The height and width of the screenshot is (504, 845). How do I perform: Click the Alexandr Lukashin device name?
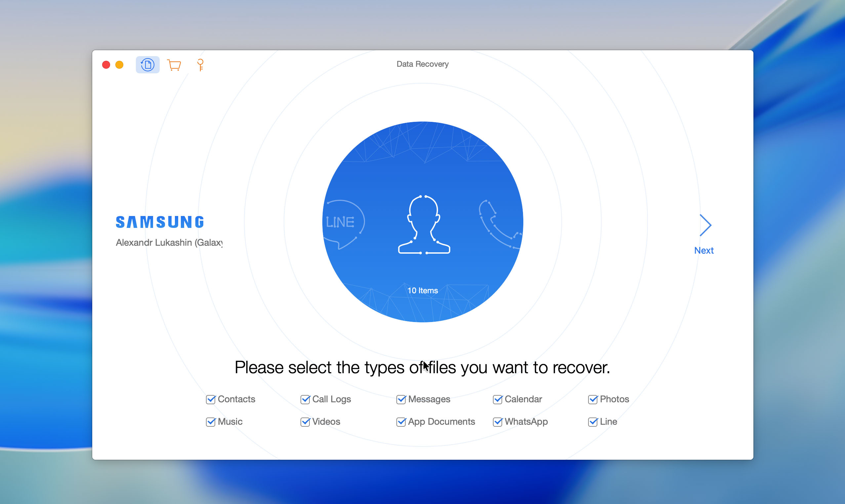click(169, 242)
